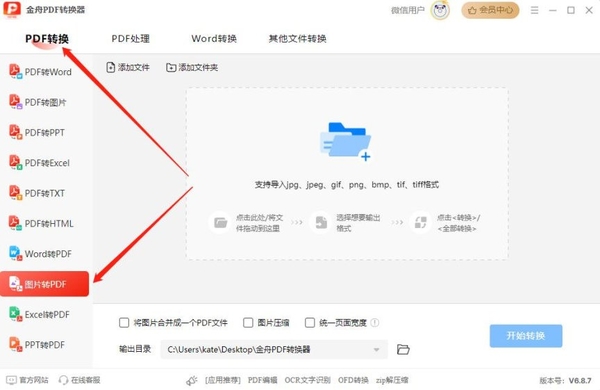
Task: Select PDF转图片 conversion option
Action: [38, 102]
